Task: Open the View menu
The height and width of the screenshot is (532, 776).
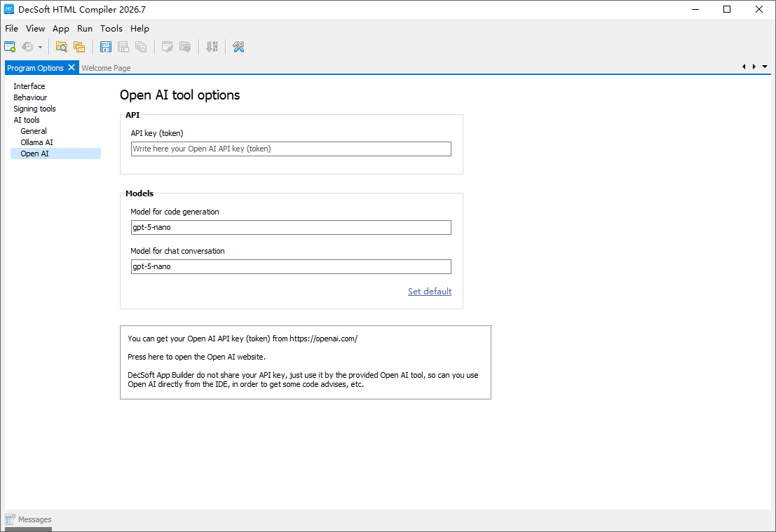Action: (x=35, y=29)
